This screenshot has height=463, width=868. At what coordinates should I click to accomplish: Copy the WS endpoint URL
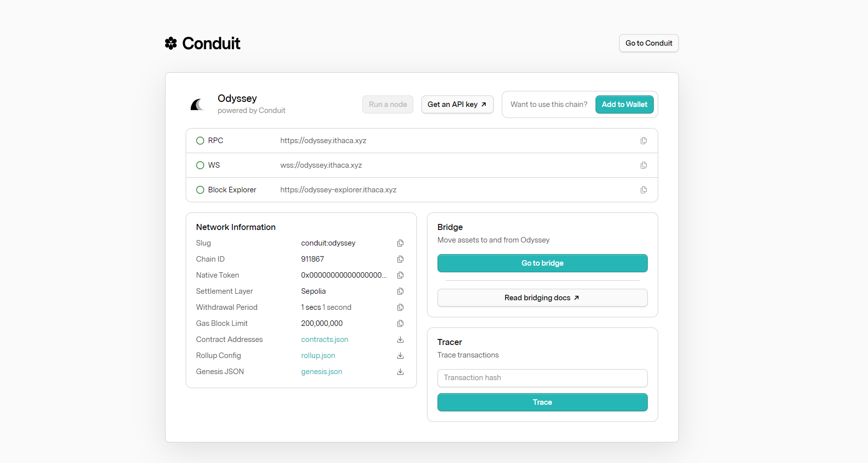[643, 165]
